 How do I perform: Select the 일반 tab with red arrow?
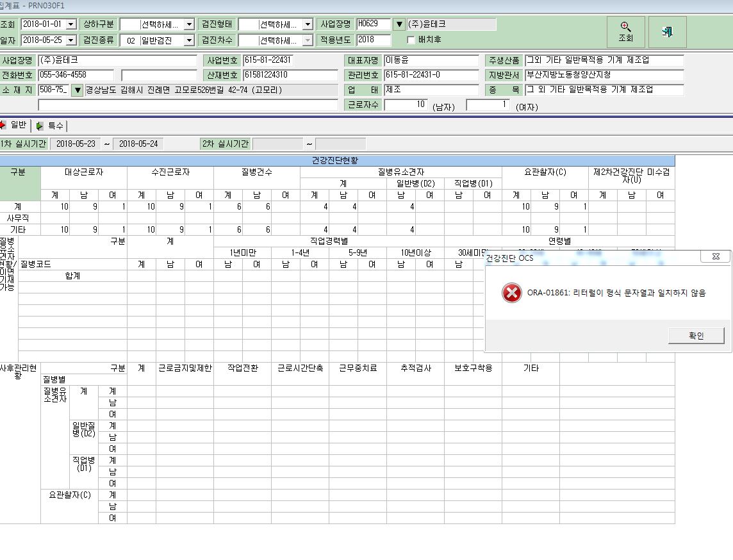pyautogui.click(x=14, y=125)
